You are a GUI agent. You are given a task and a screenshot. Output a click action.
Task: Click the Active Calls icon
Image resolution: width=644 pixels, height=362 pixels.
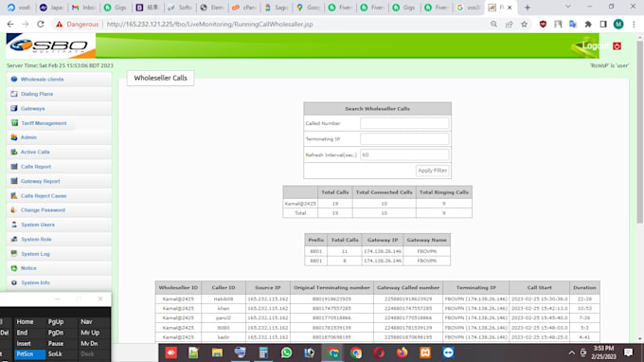click(14, 152)
